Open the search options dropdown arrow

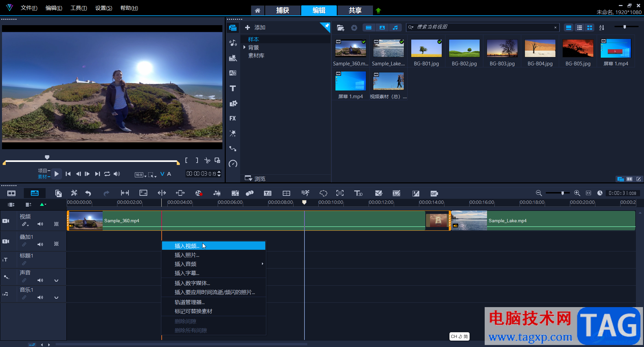coord(411,27)
